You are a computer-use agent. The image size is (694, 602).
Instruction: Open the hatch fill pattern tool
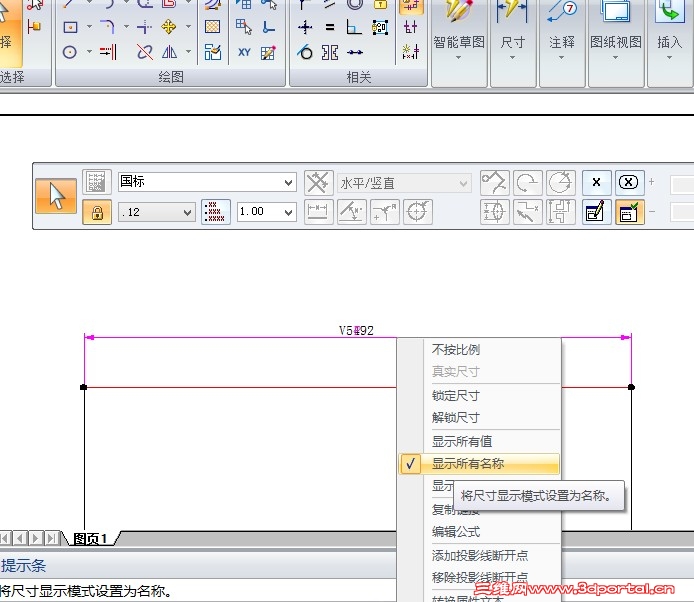click(x=212, y=27)
